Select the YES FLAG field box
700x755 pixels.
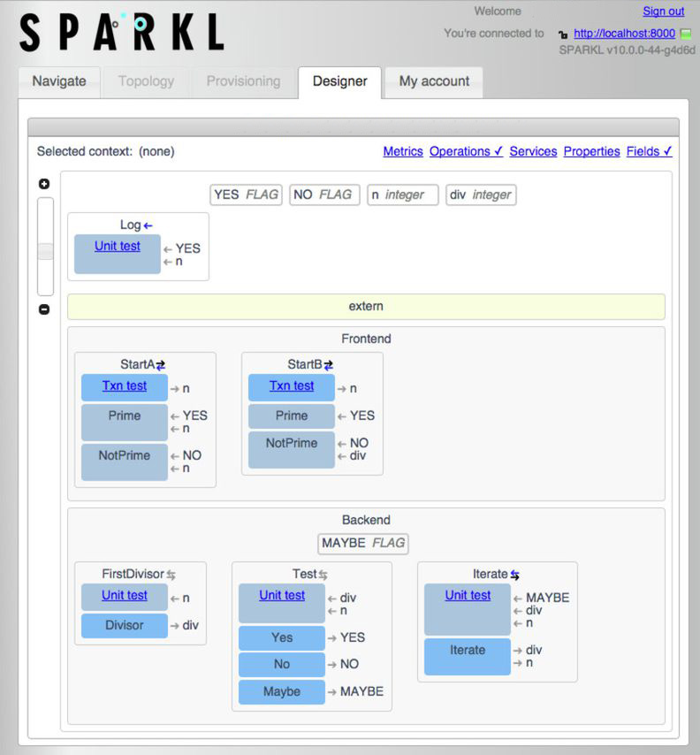click(x=246, y=195)
